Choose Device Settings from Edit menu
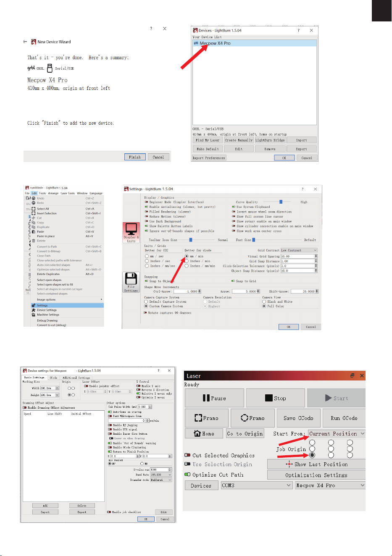392x556 pixels. pyautogui.click(x=67, y=310)
